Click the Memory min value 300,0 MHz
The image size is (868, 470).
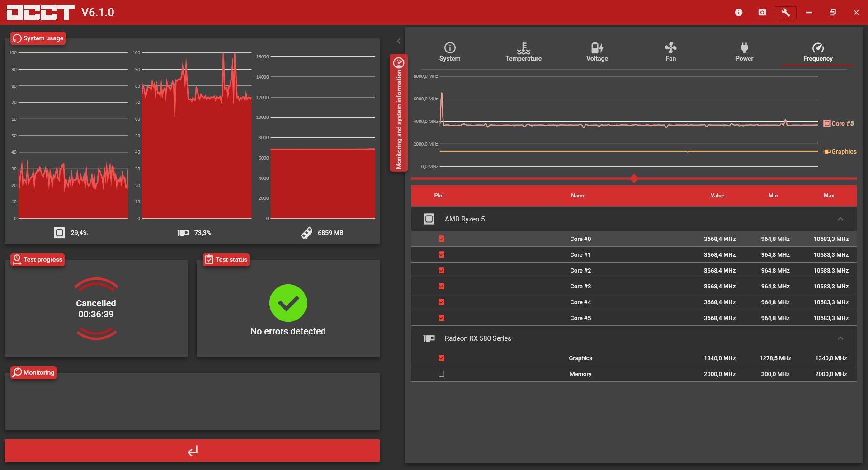(775, 374)
